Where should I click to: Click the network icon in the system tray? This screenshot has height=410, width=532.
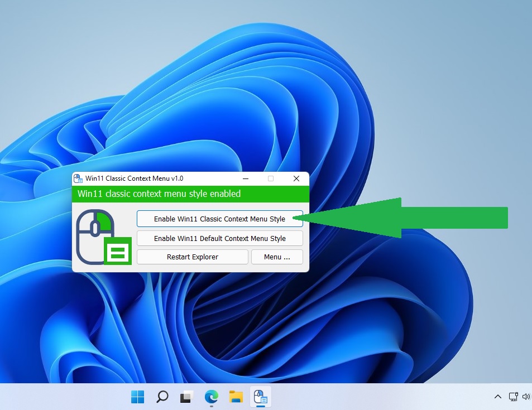click(513, 397)
